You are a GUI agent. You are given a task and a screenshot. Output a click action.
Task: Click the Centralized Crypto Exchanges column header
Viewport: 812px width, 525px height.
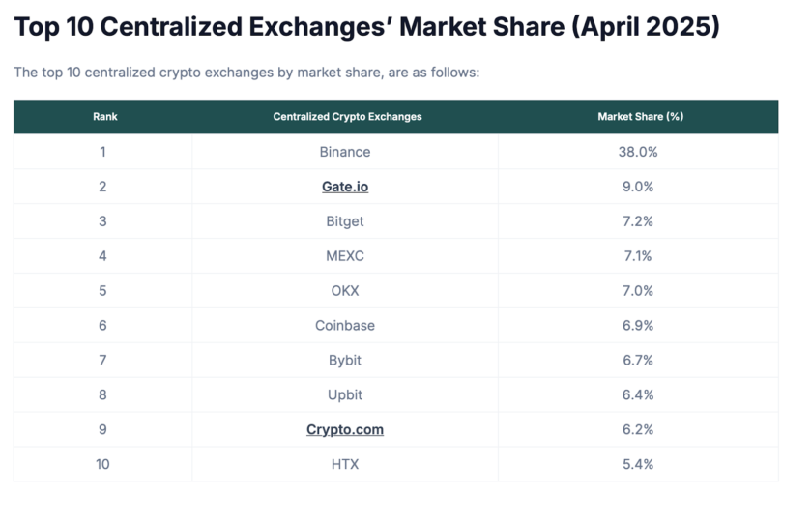coord(347,117)
